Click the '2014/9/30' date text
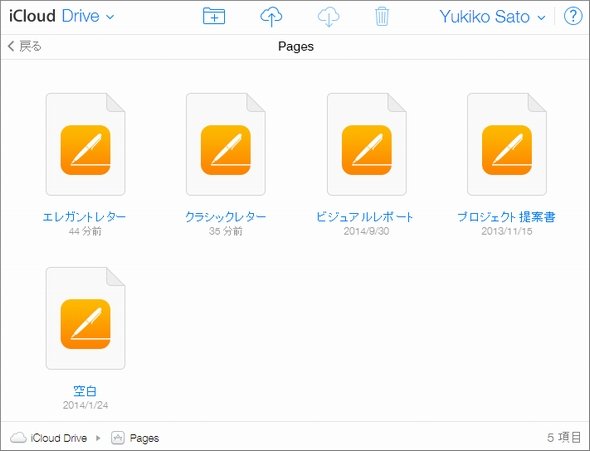590x451 pixels. (x=366, y=231)
